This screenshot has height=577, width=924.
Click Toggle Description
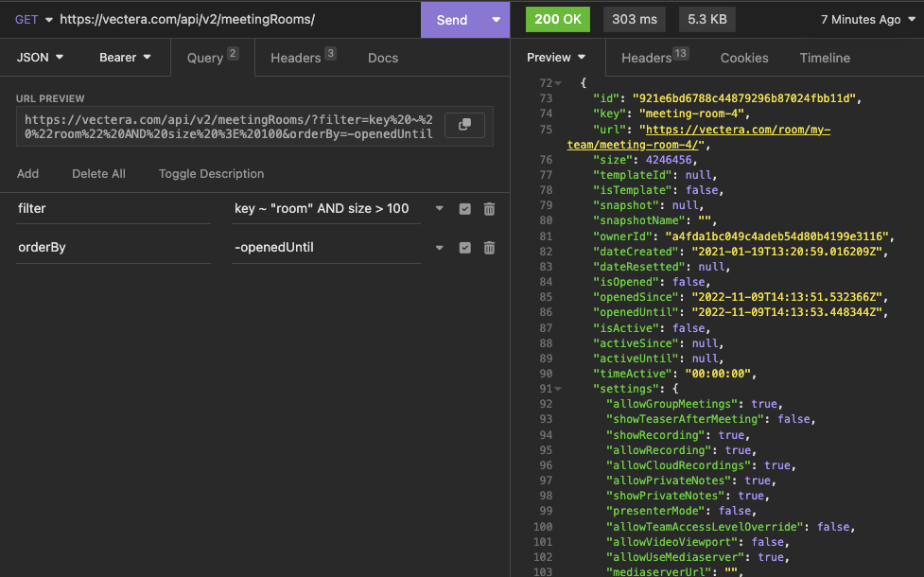(x=211, y=174)
